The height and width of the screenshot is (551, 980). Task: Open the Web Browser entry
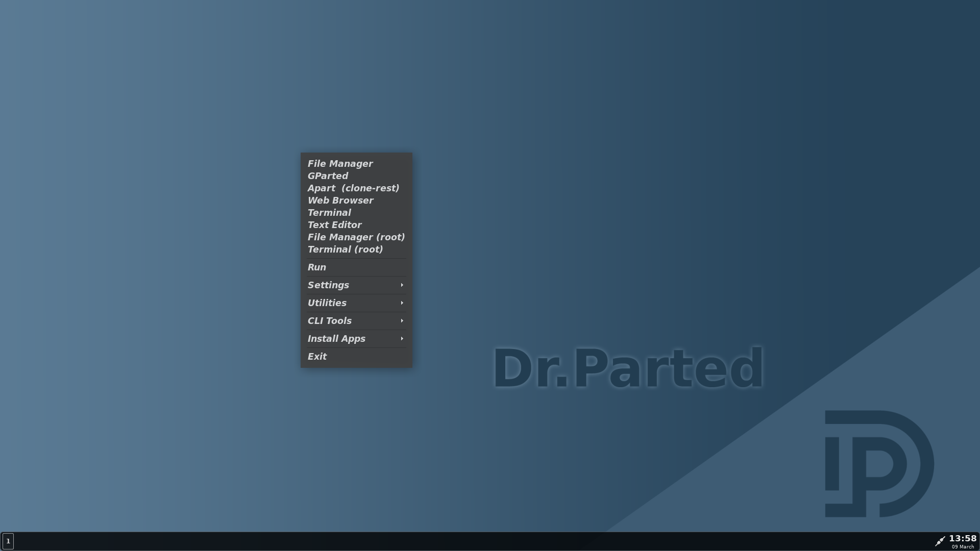click(x=356, y=201)
